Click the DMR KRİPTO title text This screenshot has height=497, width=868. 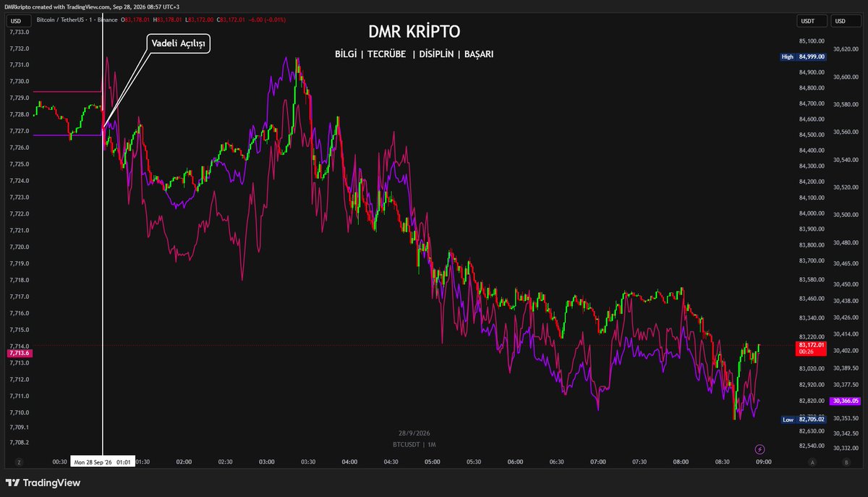tap(414, 32)
